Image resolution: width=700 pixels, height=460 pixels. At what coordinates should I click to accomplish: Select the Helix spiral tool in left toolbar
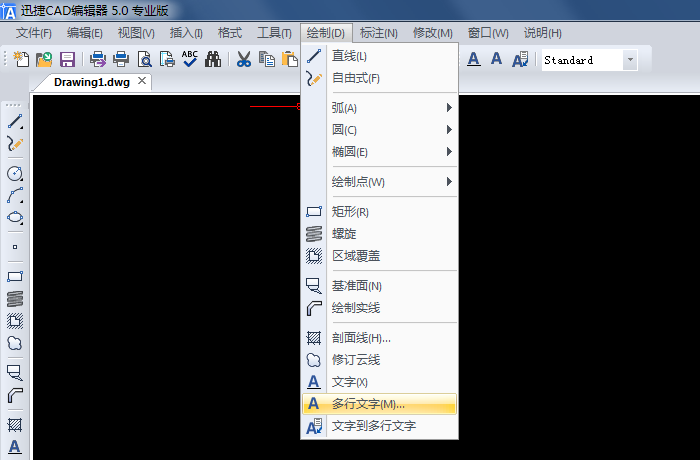15,299
